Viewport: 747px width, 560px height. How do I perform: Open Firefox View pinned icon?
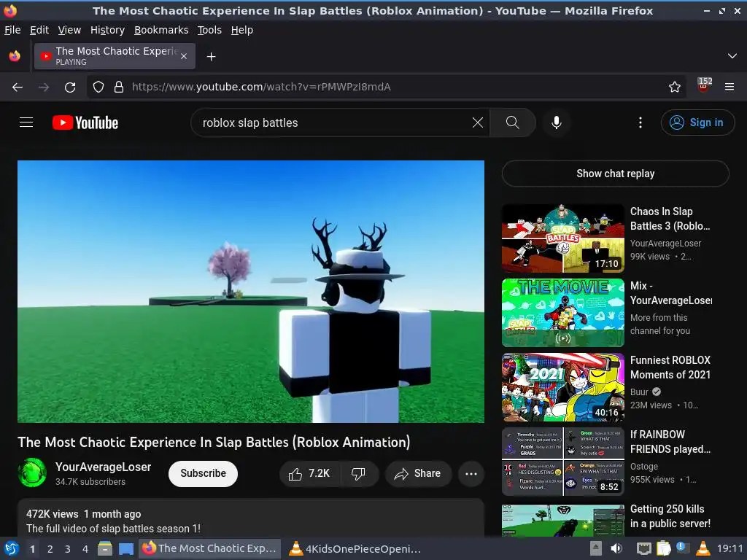coord(15,56)
